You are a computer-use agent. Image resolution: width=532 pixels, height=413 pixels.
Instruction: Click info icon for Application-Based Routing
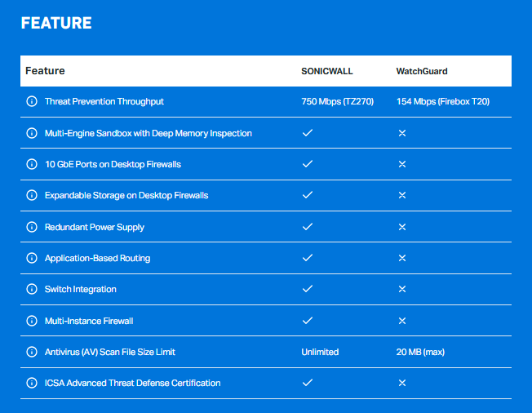pos(32,258)
